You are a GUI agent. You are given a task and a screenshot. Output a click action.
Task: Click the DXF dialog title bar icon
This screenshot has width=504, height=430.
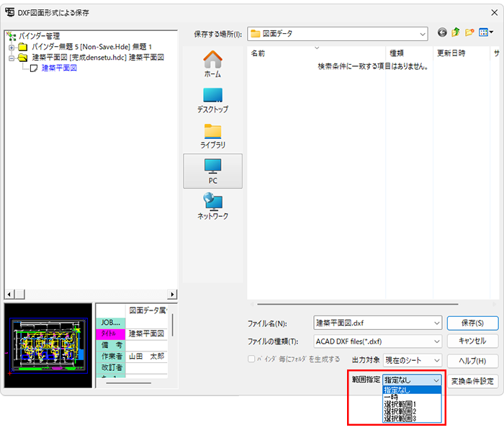coord(10,12)
